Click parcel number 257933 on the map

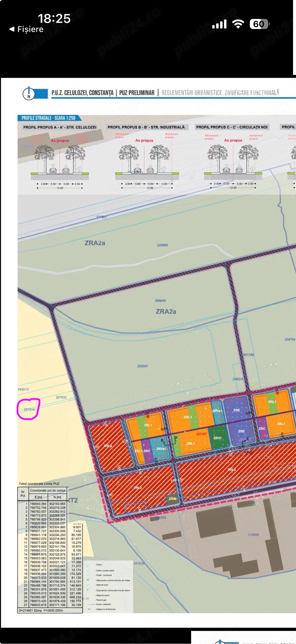pyautogui.click(x=61, y=397)
